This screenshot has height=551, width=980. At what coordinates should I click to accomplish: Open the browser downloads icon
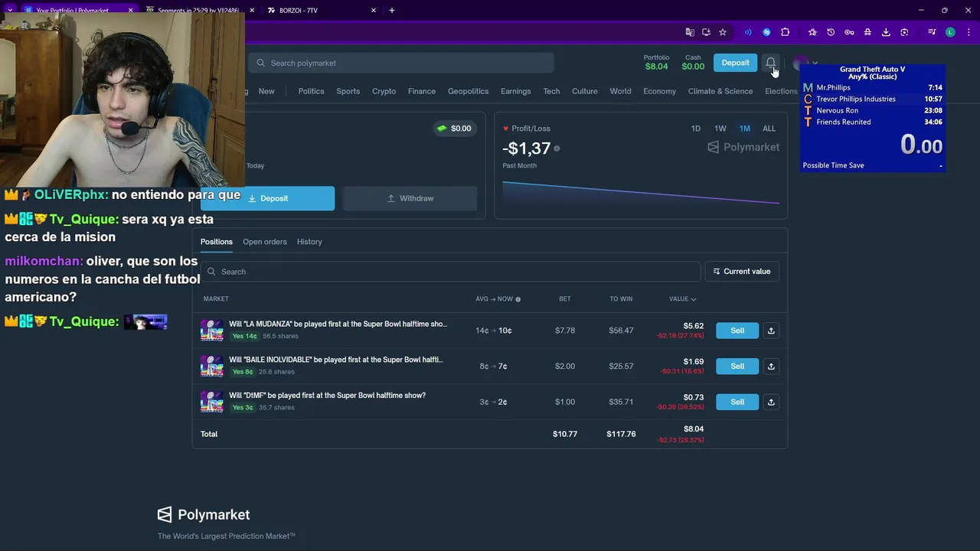pos(886,32)
